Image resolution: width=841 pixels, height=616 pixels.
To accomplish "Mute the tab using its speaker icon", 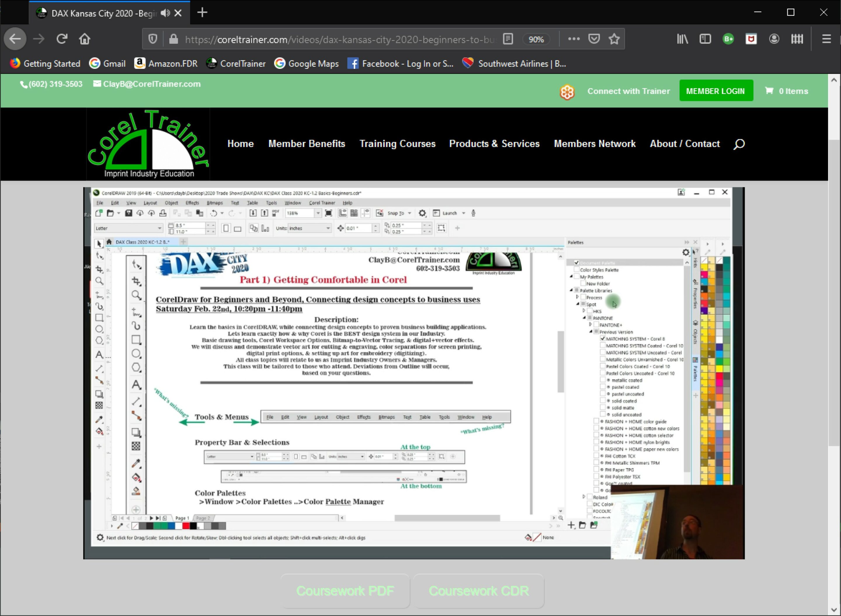I will coord(165,13).
